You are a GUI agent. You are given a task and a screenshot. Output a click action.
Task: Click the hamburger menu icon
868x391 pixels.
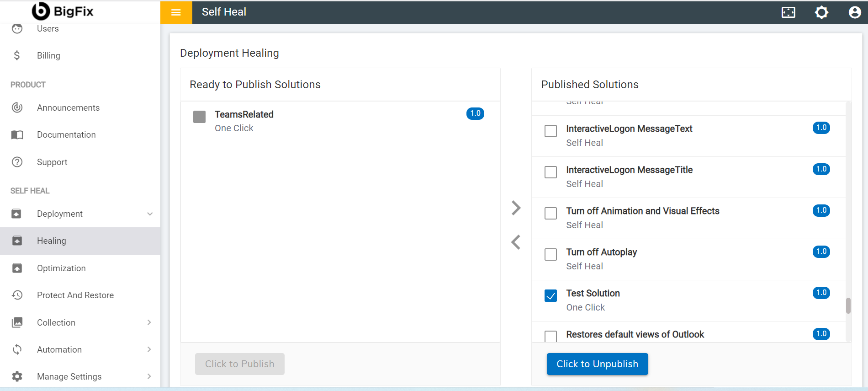pyautogui.click(x=176, y=12)
